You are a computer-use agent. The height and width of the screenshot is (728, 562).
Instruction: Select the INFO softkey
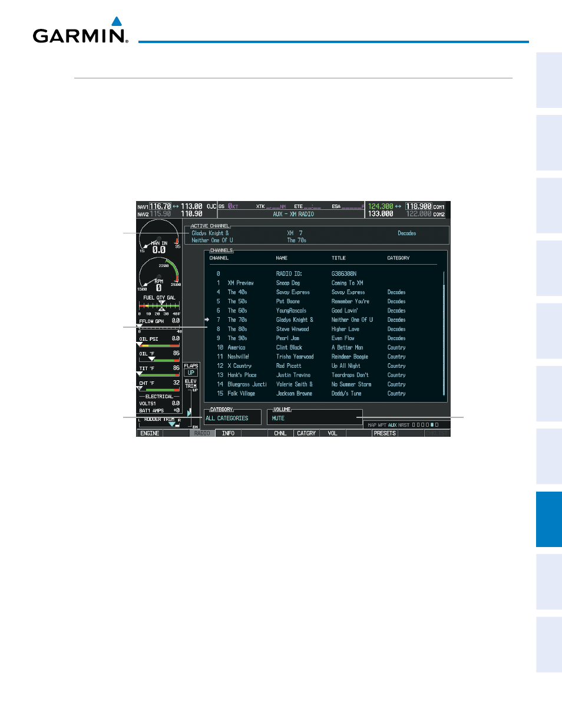point(229,433)
